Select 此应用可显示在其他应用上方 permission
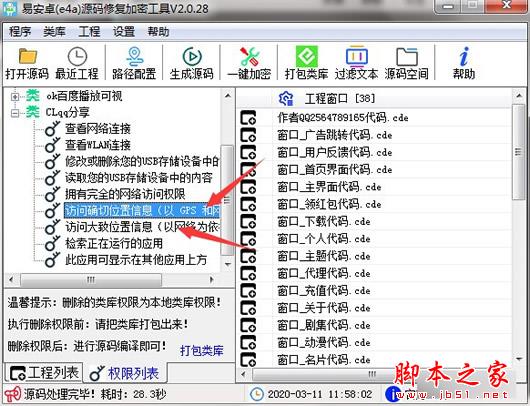The height and width of the screenshot is (406, 530). (136, 260)
